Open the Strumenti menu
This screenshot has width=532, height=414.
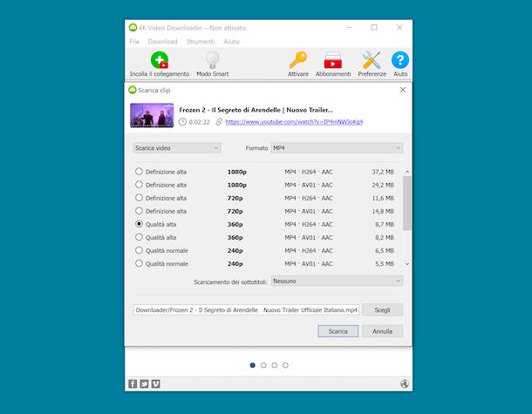pos(201,41)
